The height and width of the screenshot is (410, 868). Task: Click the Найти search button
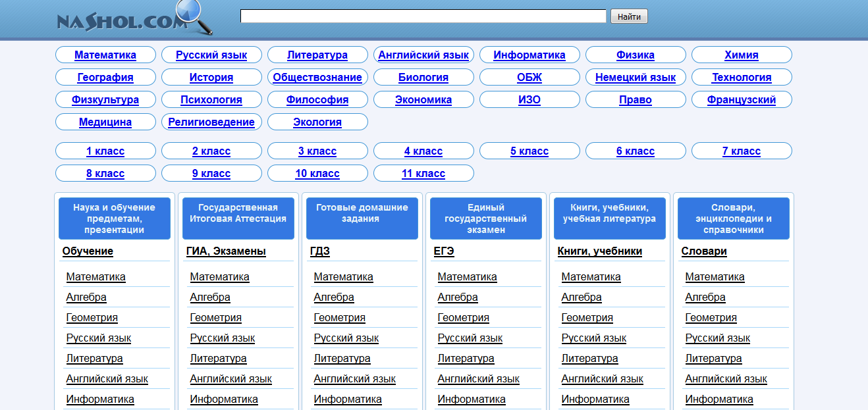point(630,16)
